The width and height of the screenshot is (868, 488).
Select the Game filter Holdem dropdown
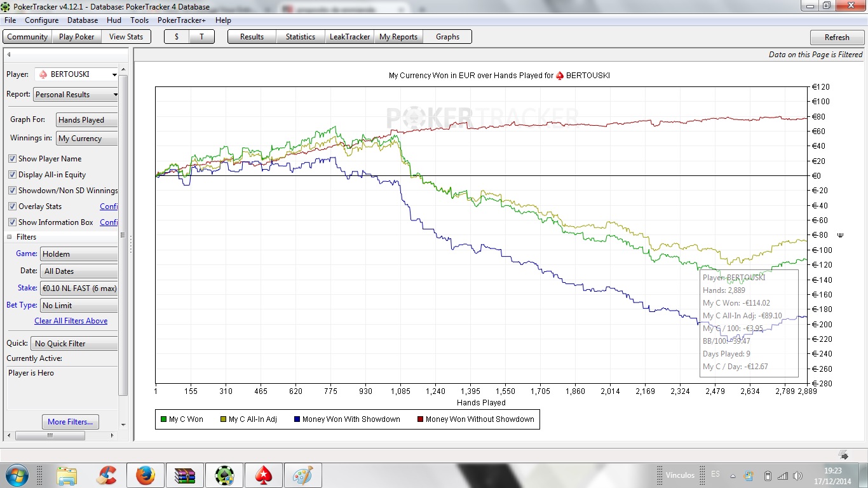point(79,254)
